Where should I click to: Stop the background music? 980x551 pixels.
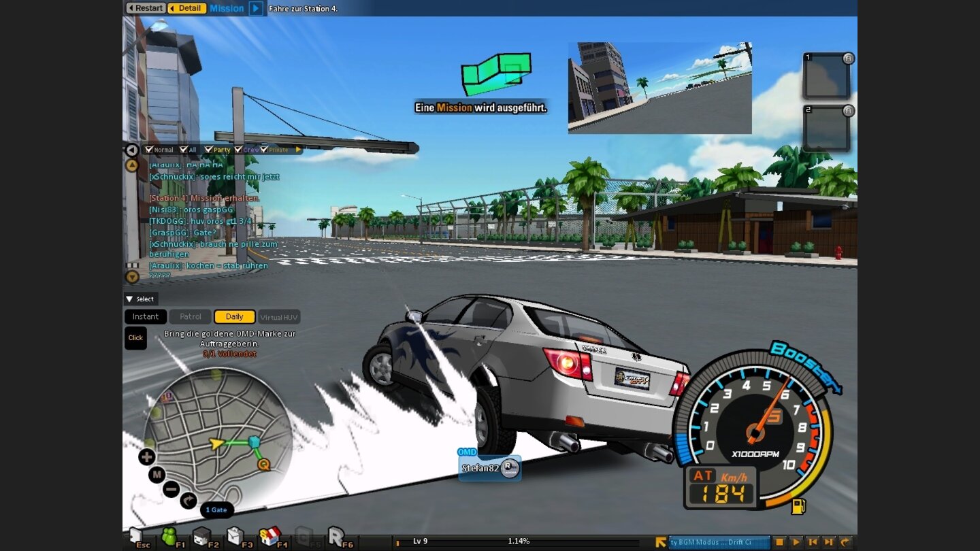click(780, 542)
